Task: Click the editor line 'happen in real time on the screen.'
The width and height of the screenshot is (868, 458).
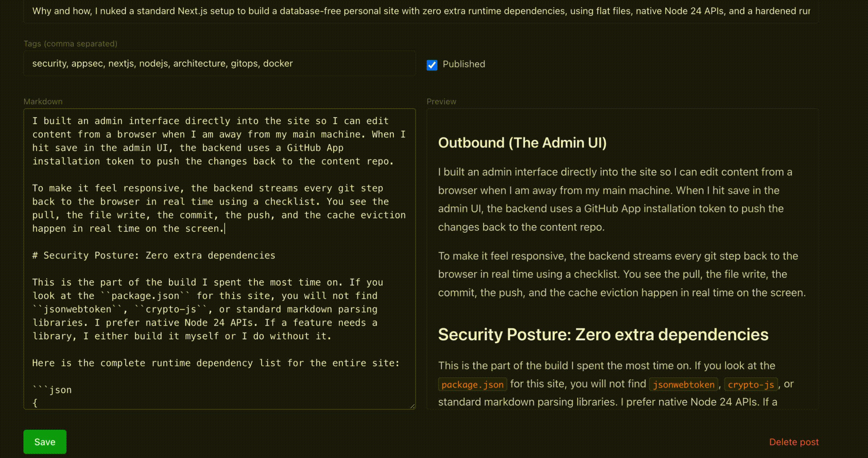Action: tap(128, 228)
